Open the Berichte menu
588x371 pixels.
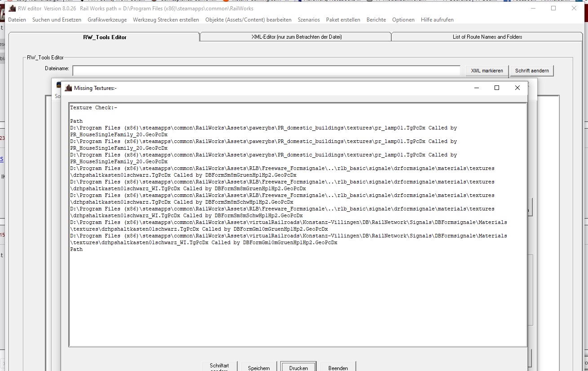point(376,20)
